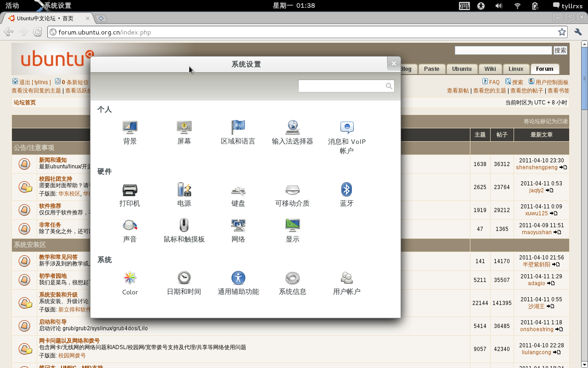The width and height of the screenshot is (588, 368).
Task: Open 通用辅助功能 universal access settings
Action: click(x=238, y=283)
